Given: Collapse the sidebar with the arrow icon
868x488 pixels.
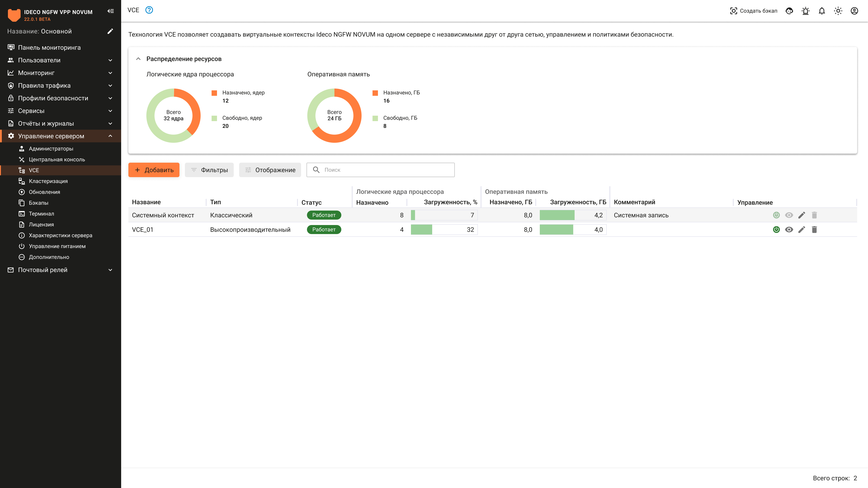Looking at the screenshot, I should (111, 11).
